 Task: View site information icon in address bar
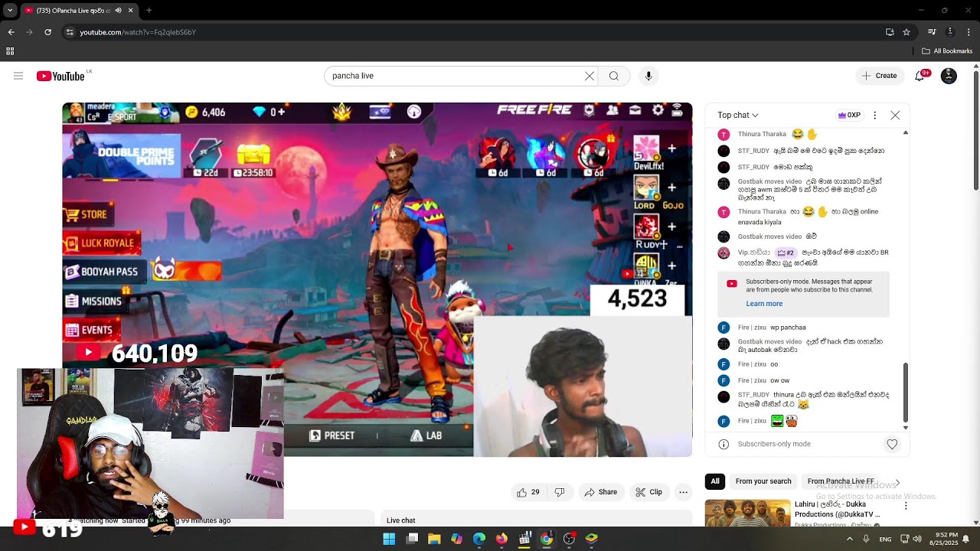point(70,32)
